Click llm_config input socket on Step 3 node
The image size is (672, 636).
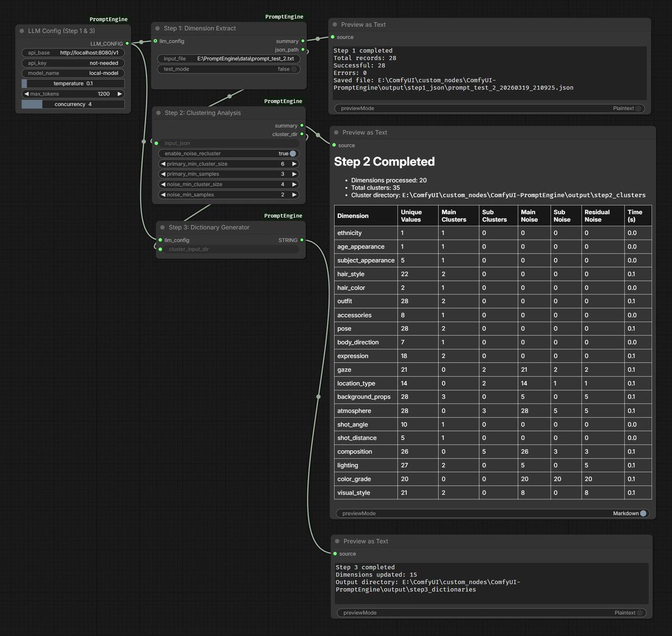[160, 240]
